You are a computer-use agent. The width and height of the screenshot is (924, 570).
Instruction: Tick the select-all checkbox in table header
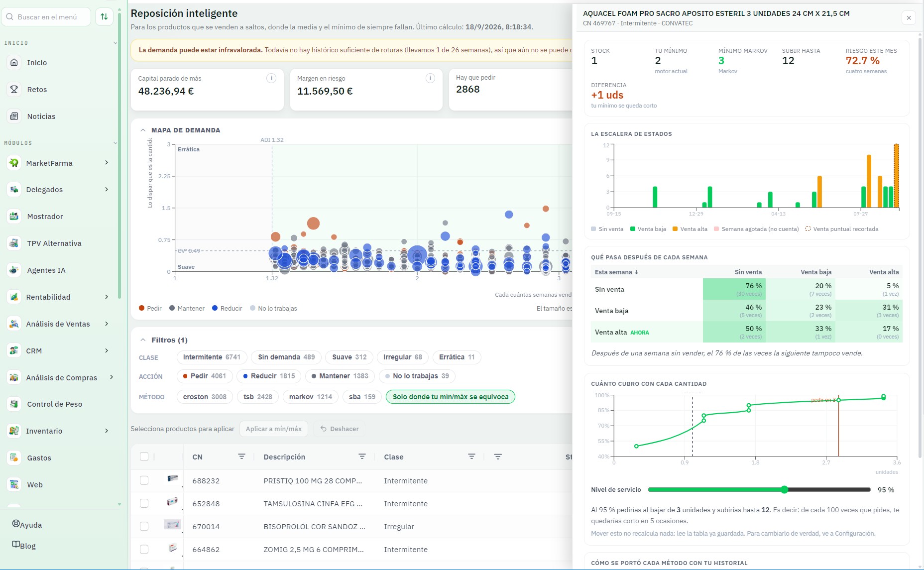144,456
